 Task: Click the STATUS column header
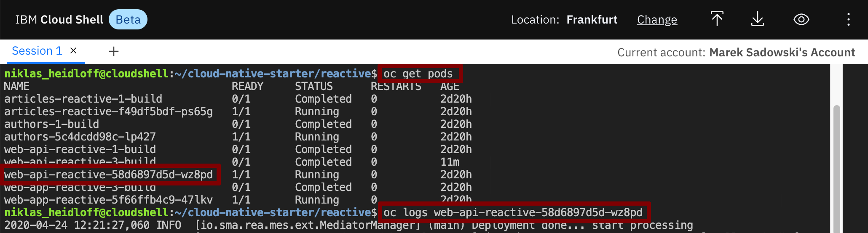pos(314,86)
